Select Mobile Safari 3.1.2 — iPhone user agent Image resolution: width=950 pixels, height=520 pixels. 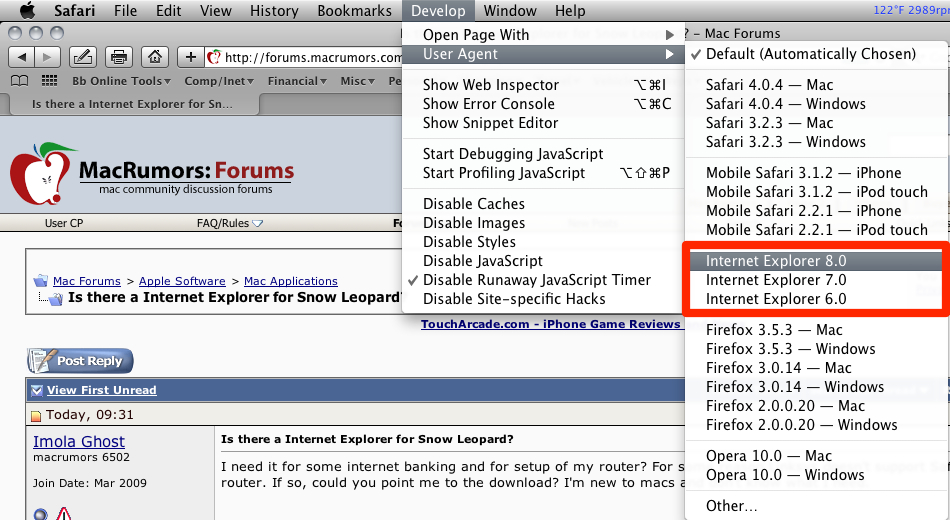click(817, 173)
